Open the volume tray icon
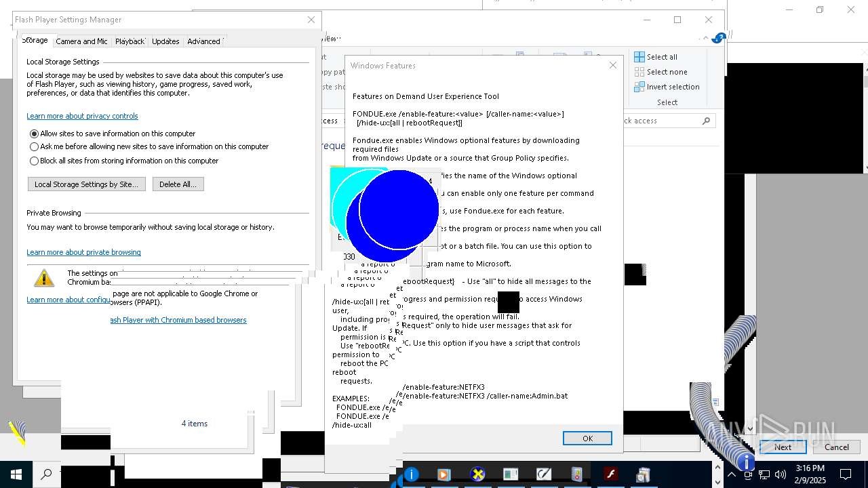868x488 pixels. click(781, 474)
